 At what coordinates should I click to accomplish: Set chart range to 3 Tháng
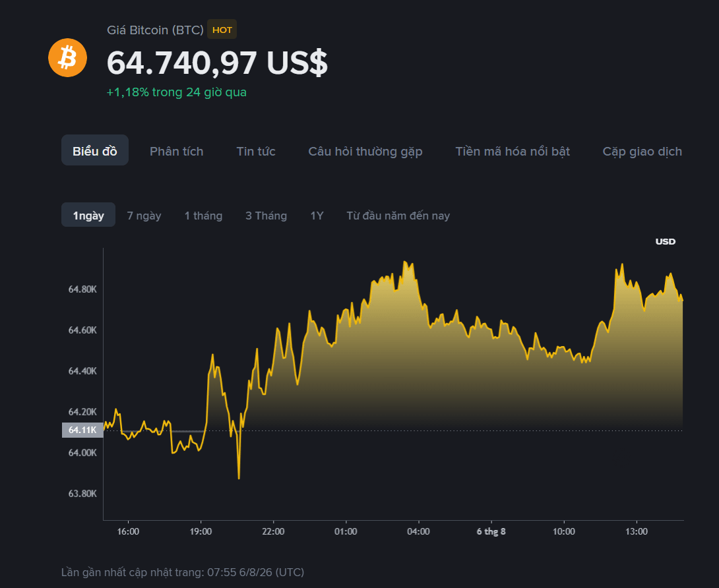(x=266, y=216)
